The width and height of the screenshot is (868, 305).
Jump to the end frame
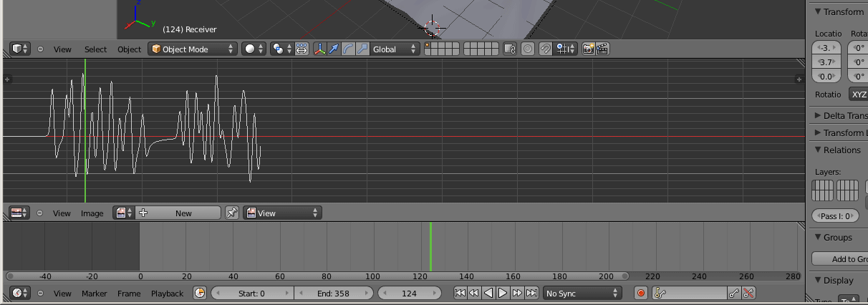[x=531, y=293]
